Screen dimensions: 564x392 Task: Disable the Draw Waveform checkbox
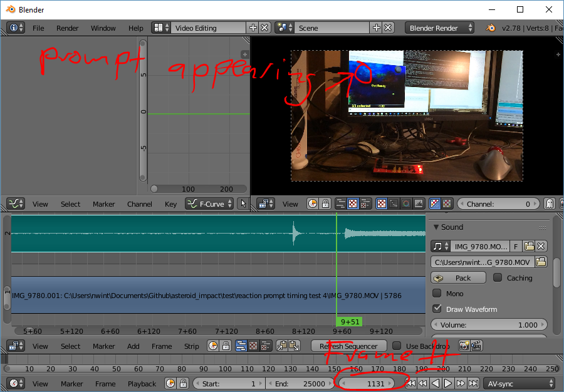coord(437,309)
